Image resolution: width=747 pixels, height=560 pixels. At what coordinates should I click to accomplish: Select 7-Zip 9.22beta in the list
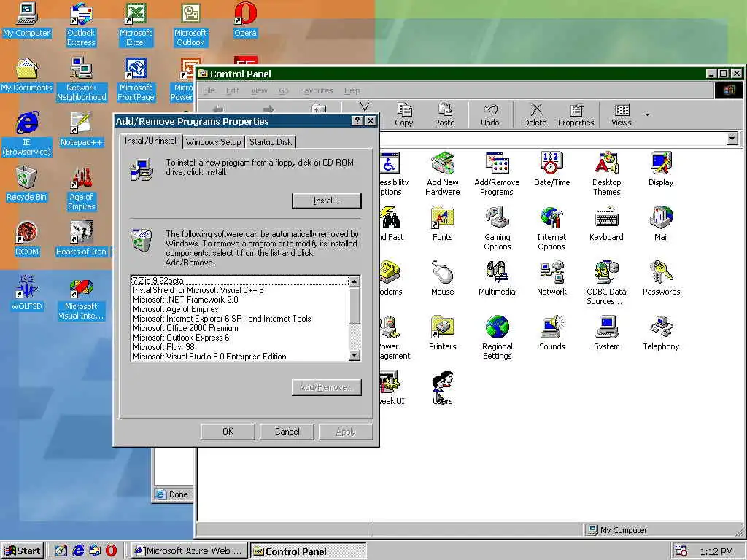[240, 281]
